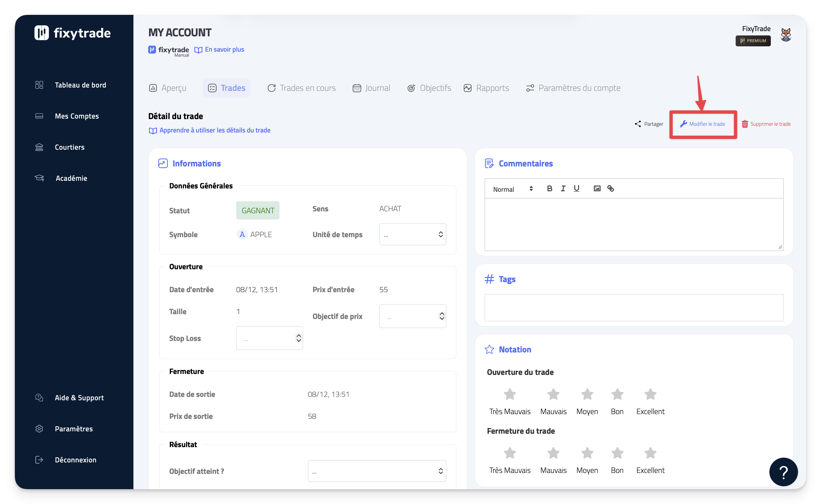Rate trade opening as Excellent star
This screenshot has height=504, width=821.
pyautogui.click(x=650, y=394)
